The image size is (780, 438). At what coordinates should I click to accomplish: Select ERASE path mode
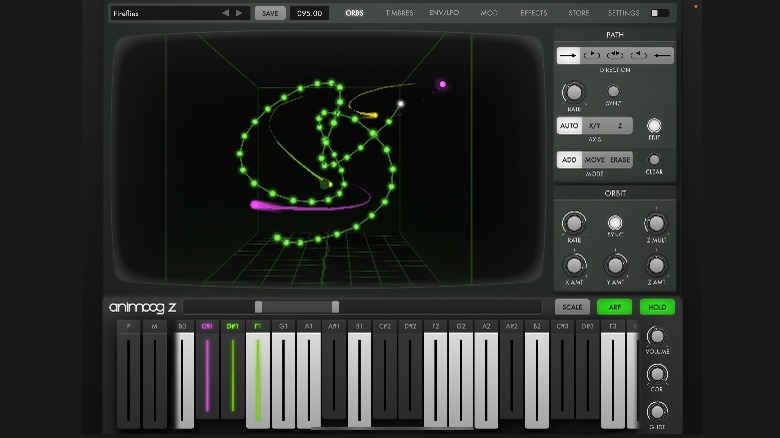click(620, 160)
